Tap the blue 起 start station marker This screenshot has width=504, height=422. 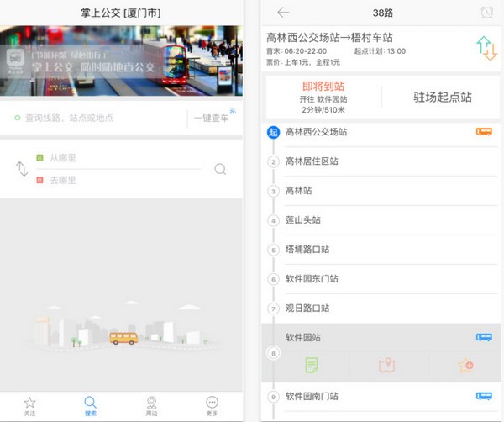[273, 132]
